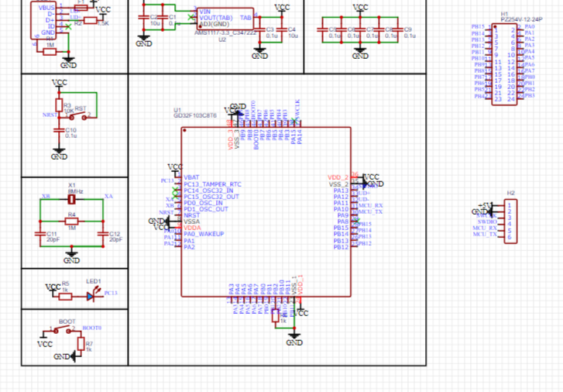Click the VBAT pin label
Viewport: 563px width, 392px height.
(x=191, y=177)
